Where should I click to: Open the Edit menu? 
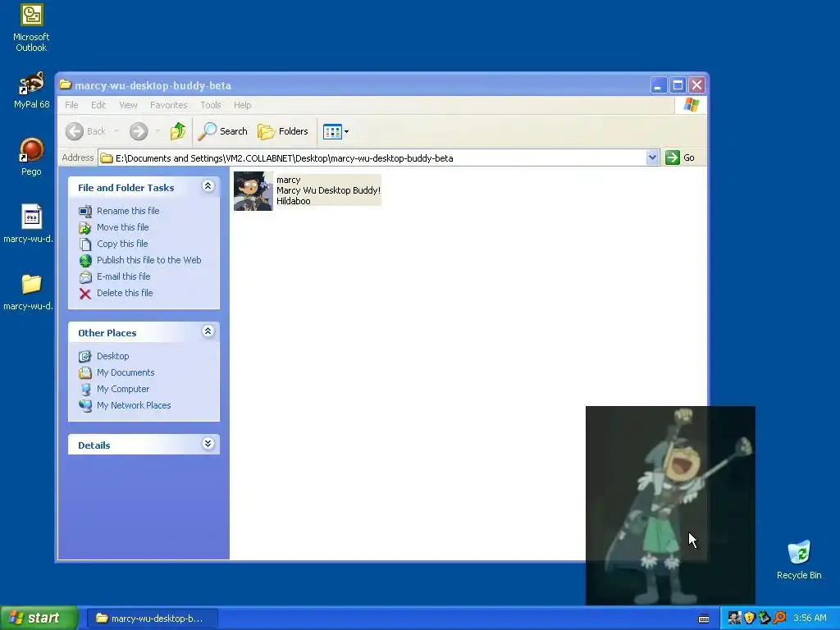click(x=98, y=105)
